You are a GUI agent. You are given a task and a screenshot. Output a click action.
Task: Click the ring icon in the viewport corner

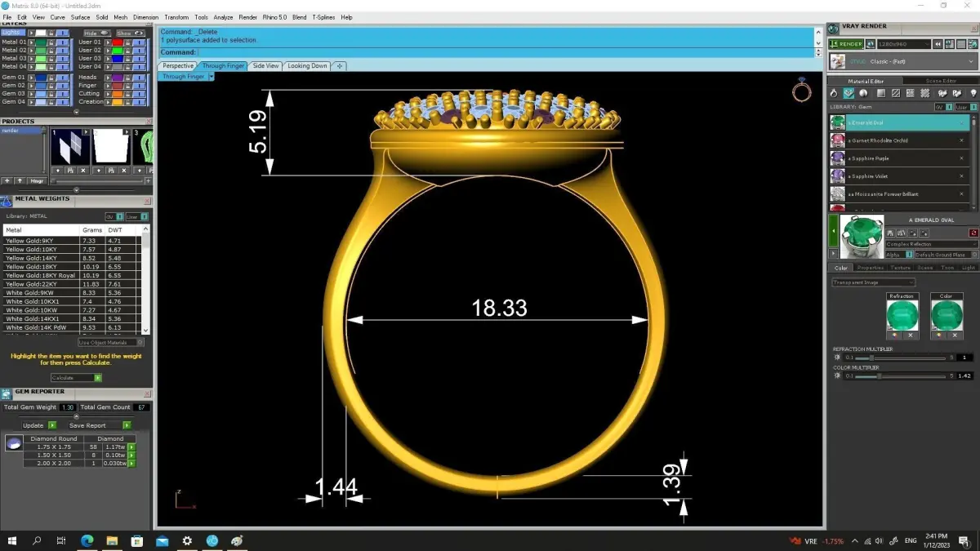click(801, 91)
